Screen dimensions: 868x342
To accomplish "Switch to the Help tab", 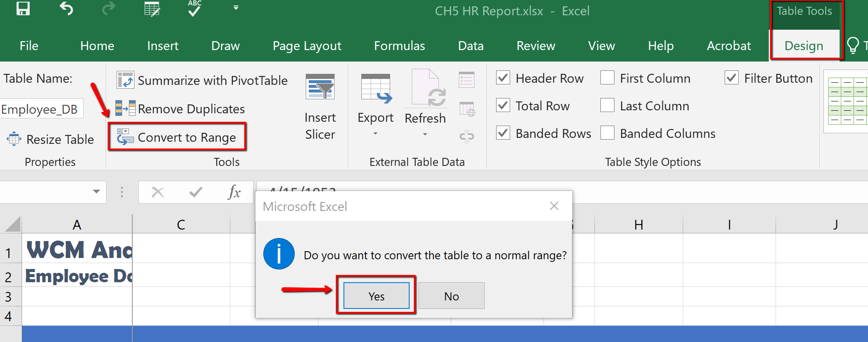I will click(661, 45).
